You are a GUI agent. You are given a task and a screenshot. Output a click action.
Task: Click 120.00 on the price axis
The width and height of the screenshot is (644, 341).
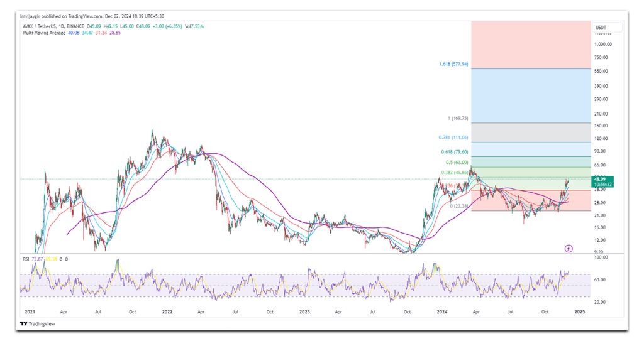pyautogui.click(x=601, y=139)
